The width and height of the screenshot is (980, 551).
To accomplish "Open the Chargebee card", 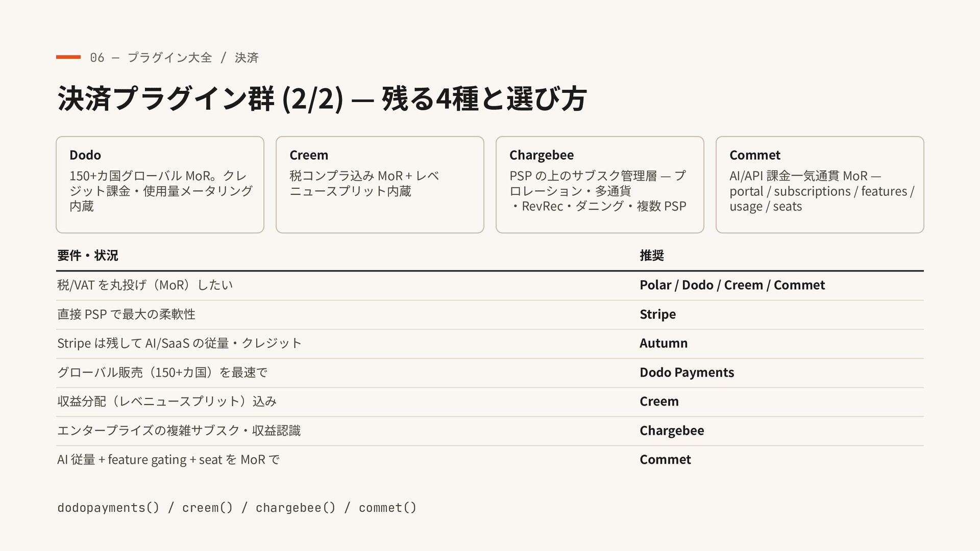I will 600,185.
